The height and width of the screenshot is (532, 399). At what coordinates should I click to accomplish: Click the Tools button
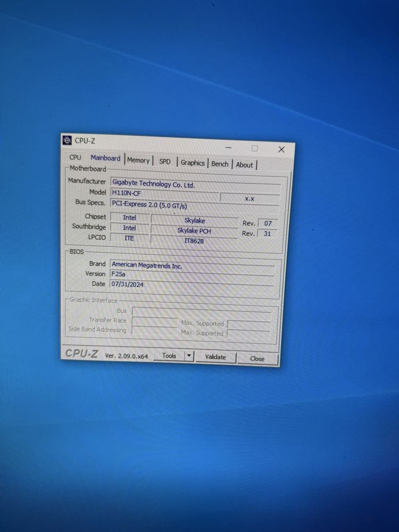[x=169, y=355]
